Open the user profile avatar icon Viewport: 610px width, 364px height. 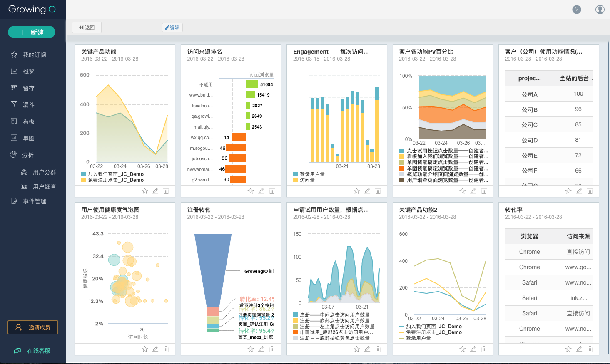point(600,10)
